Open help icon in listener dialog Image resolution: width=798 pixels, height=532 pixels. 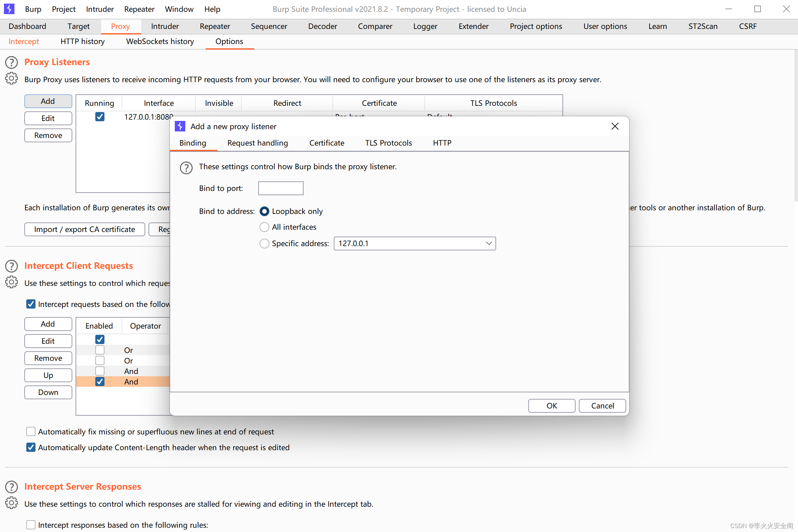coord(186,168)
